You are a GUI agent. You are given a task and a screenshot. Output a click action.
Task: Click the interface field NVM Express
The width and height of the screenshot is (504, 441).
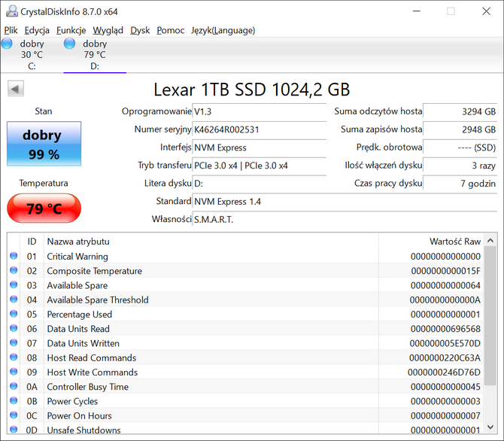(x=259, y=148)
